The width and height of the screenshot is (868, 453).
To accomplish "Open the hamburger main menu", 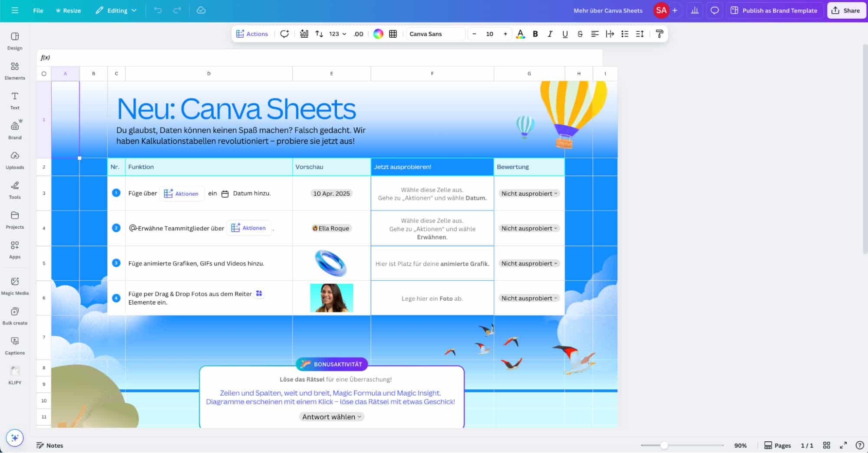I will [15, 10].
